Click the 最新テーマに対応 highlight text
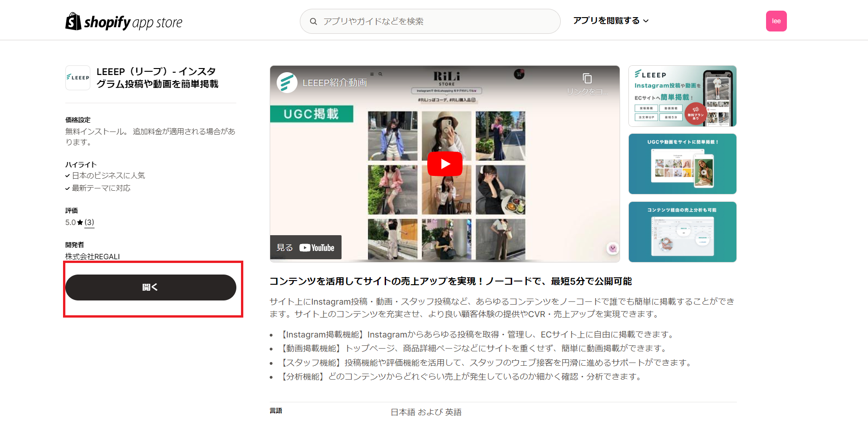The height and width of the screenshot is (425, 868). [x=101, y=188]
